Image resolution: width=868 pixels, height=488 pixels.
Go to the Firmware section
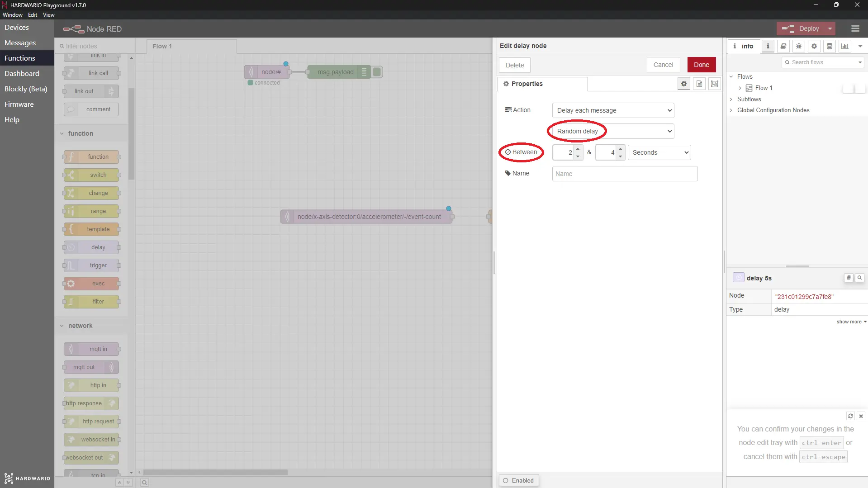(x=27, y=104)
